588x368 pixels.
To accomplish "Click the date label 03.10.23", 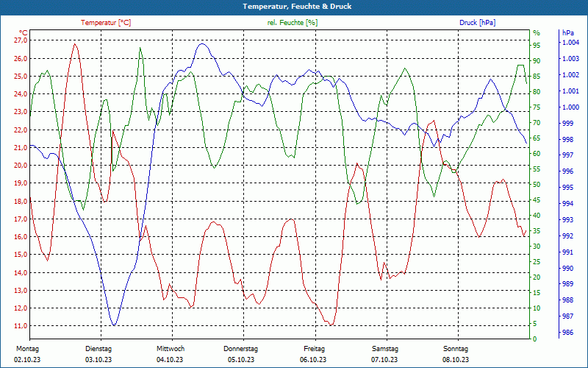I will [98, 360].
